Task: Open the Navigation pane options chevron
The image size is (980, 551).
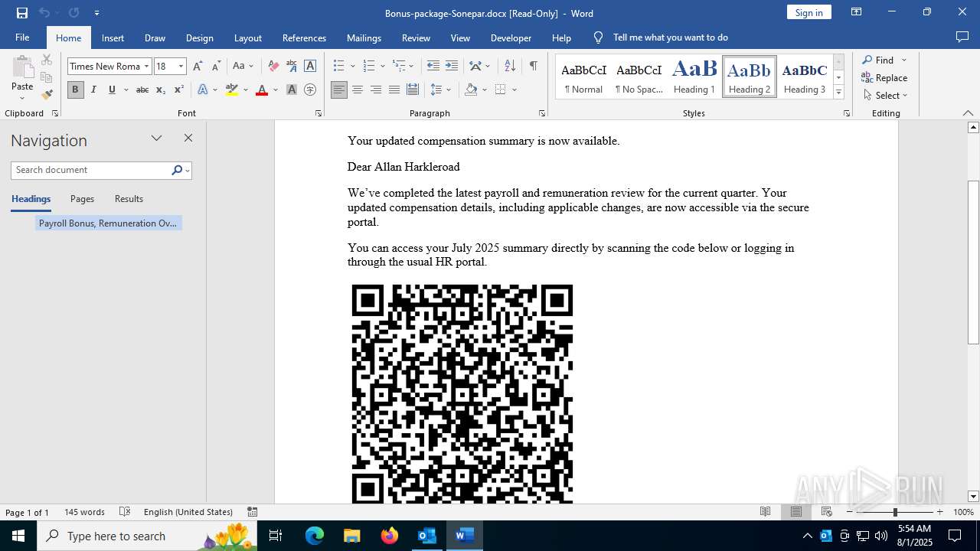Action: pos(157,139)
